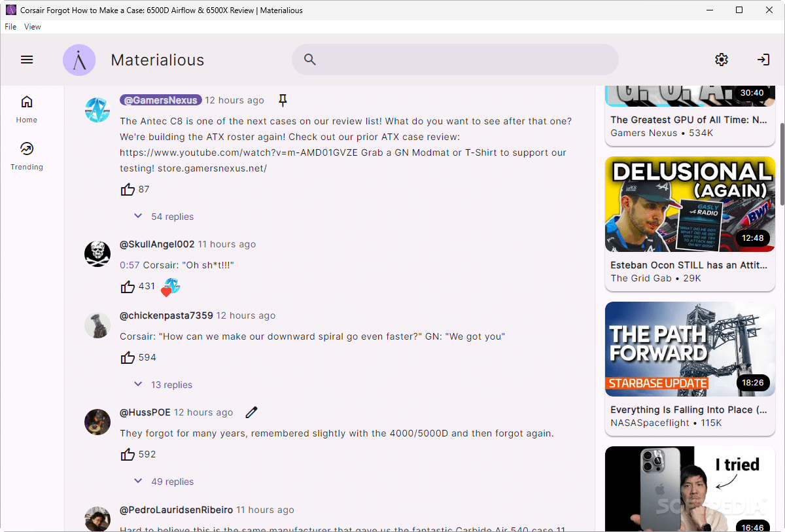The width and height of the screenshot is (785, 532).
Task: Minimize the Materialious window
Action: [710, 10]
